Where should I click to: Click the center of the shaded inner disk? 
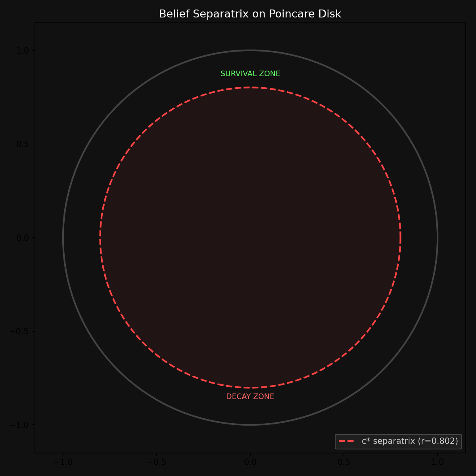click(250, 238)
